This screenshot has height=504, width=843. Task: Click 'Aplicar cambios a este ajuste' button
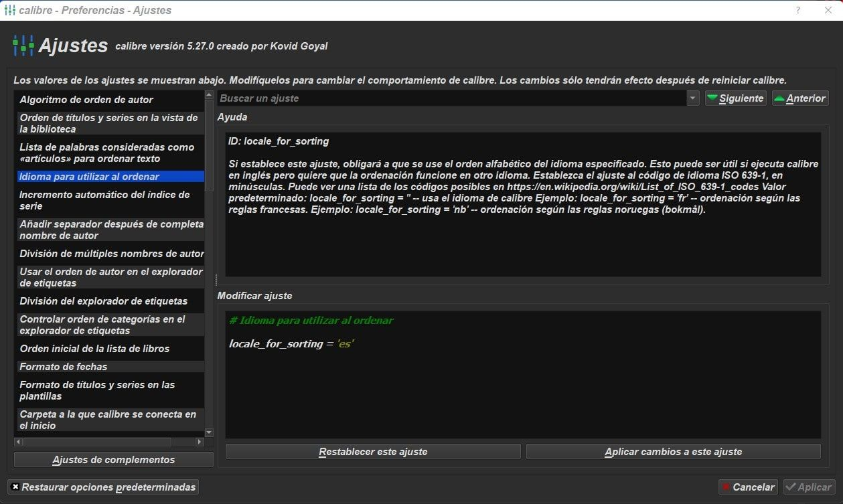674,452
